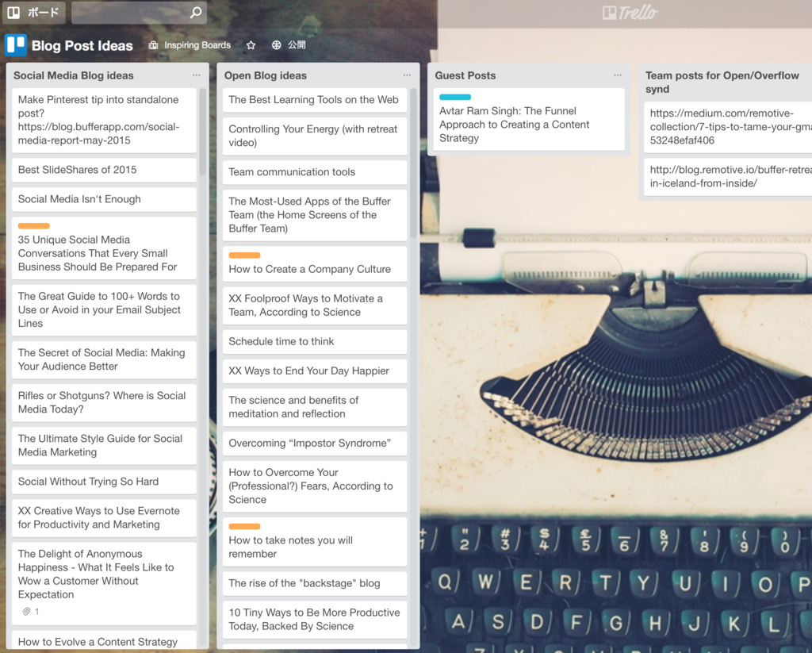Open How to Overcome Your Fears card
The width and height of the screenshot is (812, 653).
315,486
